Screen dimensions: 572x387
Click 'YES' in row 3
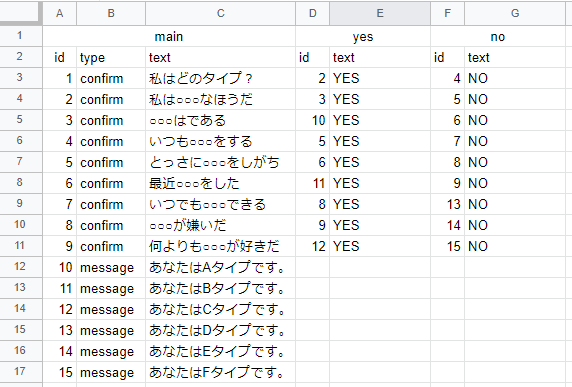(x=380, y=78)
